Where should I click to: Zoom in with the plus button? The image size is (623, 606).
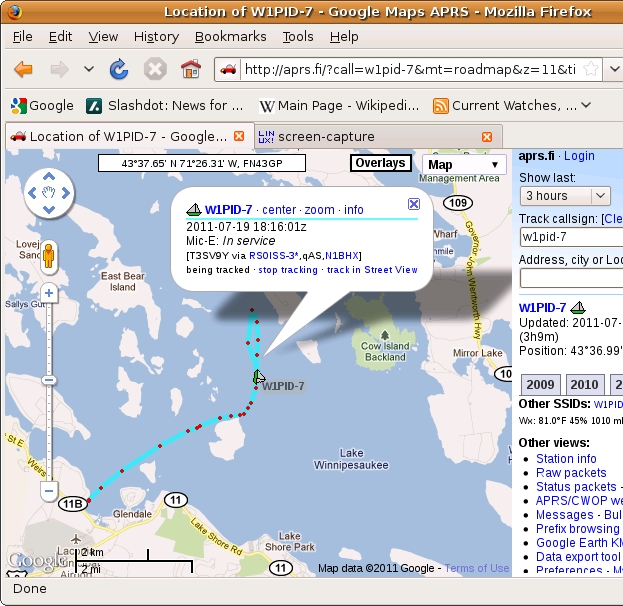(49, 293)
